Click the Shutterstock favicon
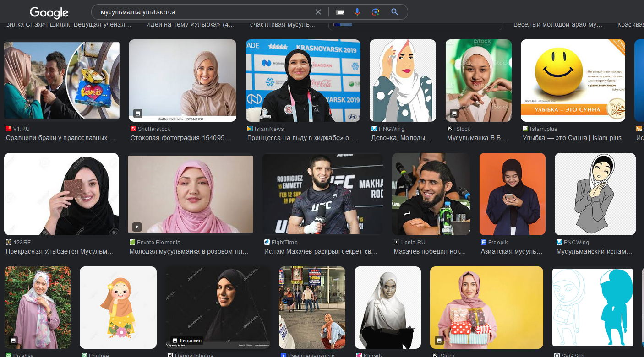This screenshot has width=644, height=357. pyautogui.click(x=133, y=129)
